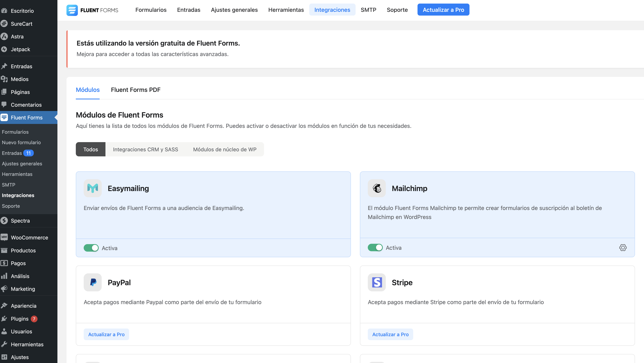Screen dimensions: 644x363
Task: Click the Stripe module logo
Action: 376,282
